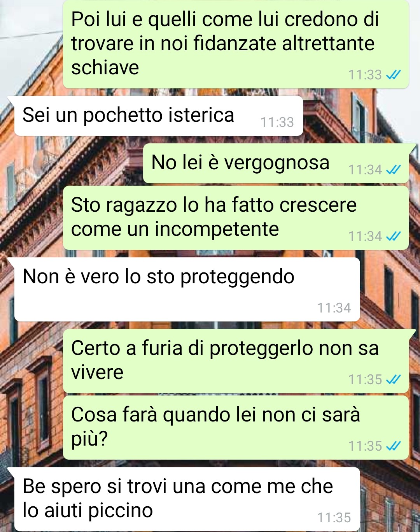The width and height of the screenshot is (420, 532).
Task: Tap the read ticks on 'come un incompetente' message
Action: click(x=393, y=236)
